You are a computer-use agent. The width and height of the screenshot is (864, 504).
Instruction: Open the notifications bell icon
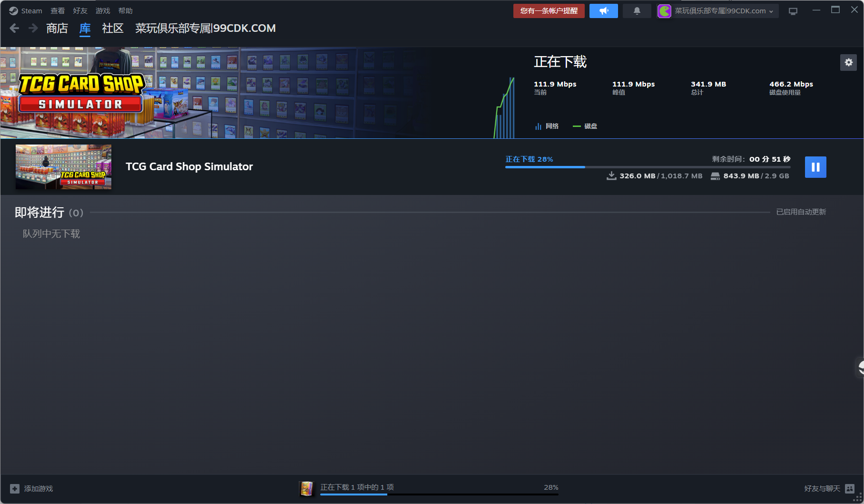tap(637, 11)
